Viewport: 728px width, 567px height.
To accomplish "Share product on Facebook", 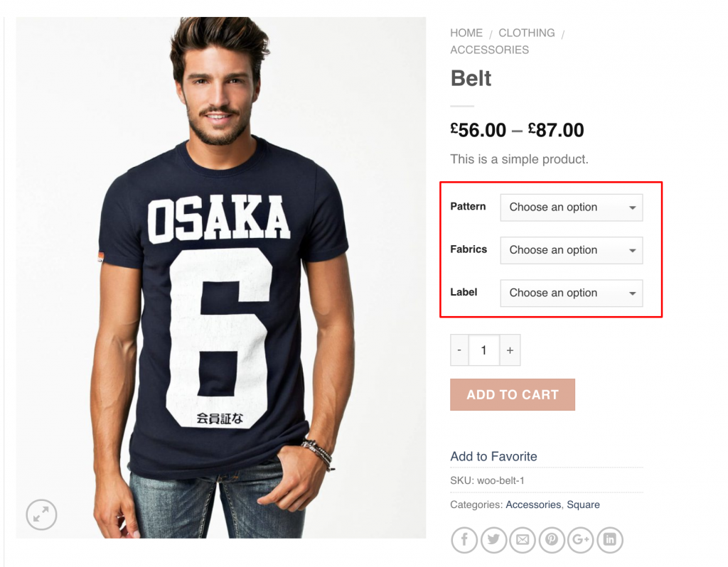I will click(464, 540).
